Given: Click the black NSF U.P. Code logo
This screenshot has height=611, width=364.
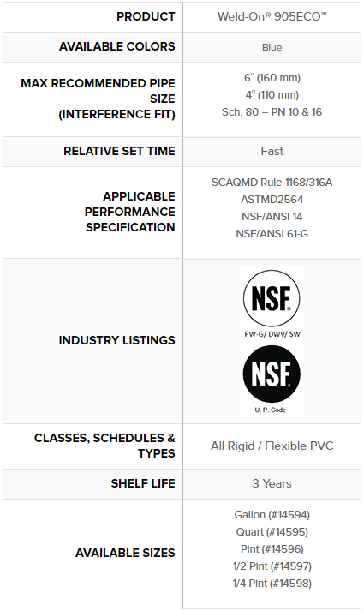Looking at the screenshot, I should (x=272, y=379).
